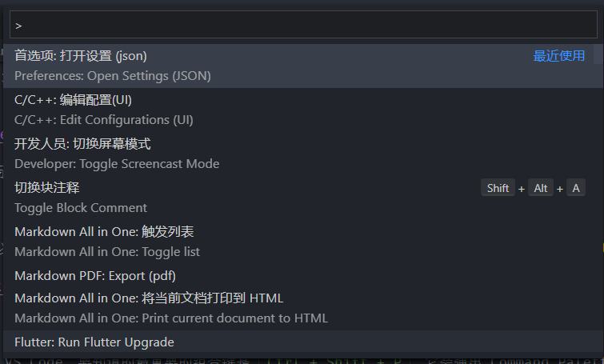Screen dimensions: 604x364
Task: Click the Shift keybinding badge
Action: point(498,188)
